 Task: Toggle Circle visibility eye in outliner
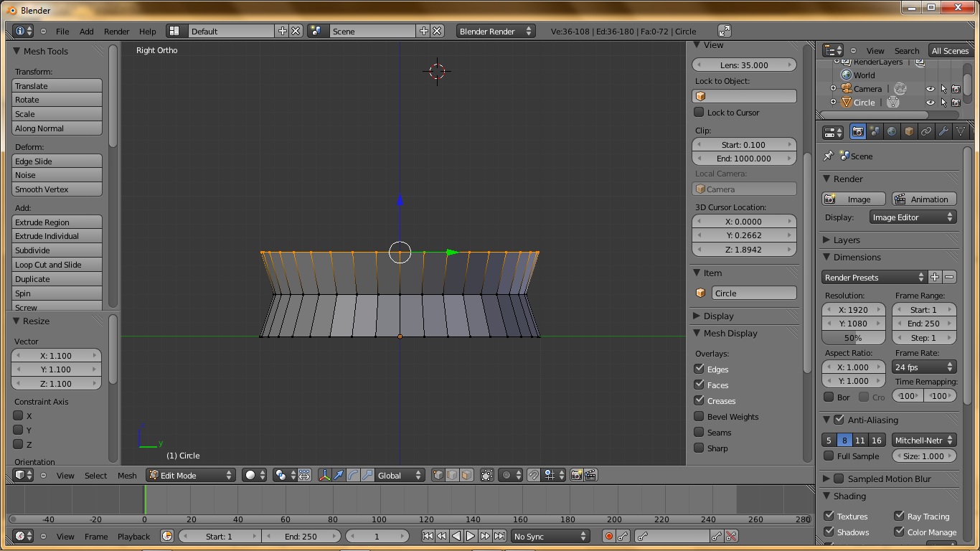click(930, 103)
